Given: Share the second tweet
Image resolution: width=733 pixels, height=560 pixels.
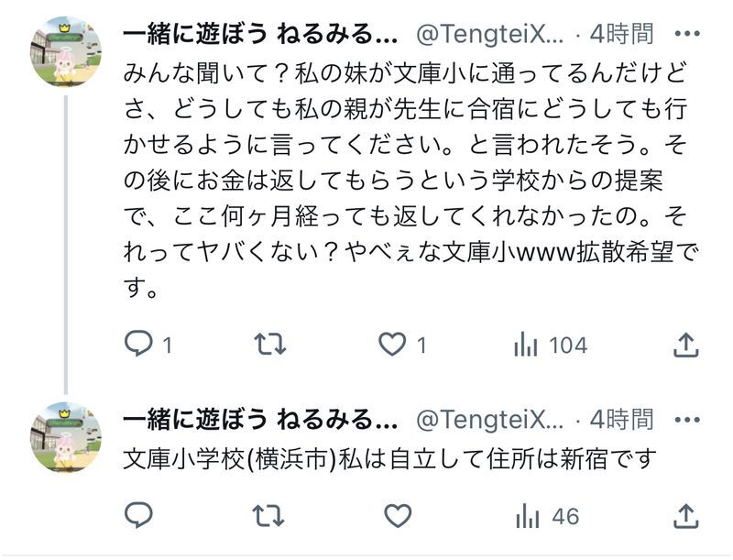Looking at the screenshot, I should pyautogui.click(x=685, y=516).
